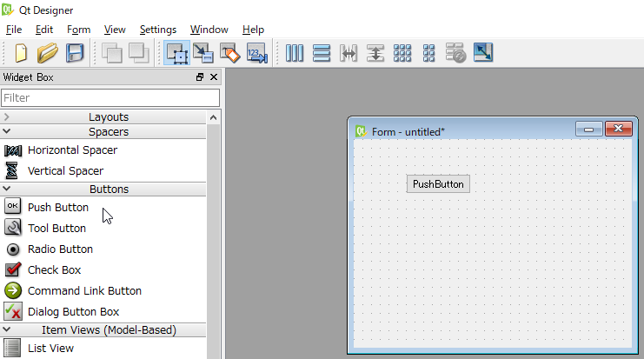
Task: Select Check Box widget in the list
Action: coord(54,270)
